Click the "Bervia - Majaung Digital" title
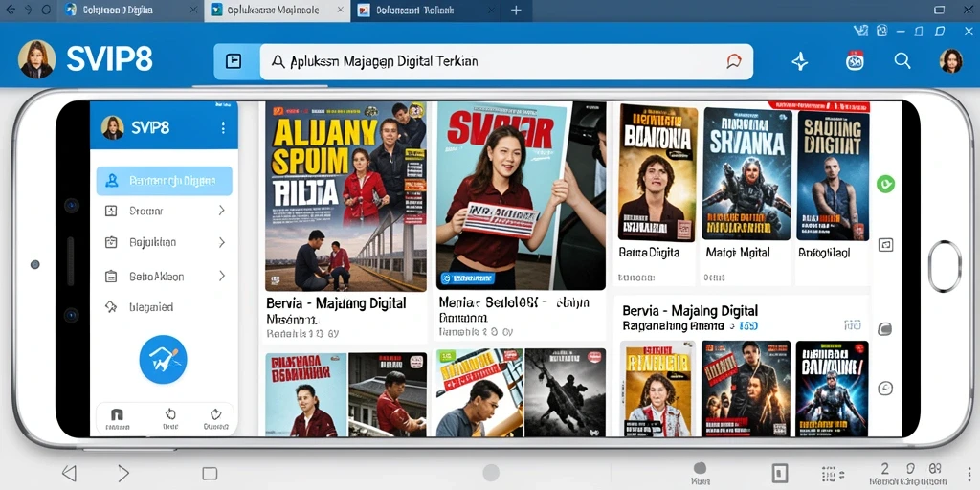Screen dimensions: 980x490 336,303
